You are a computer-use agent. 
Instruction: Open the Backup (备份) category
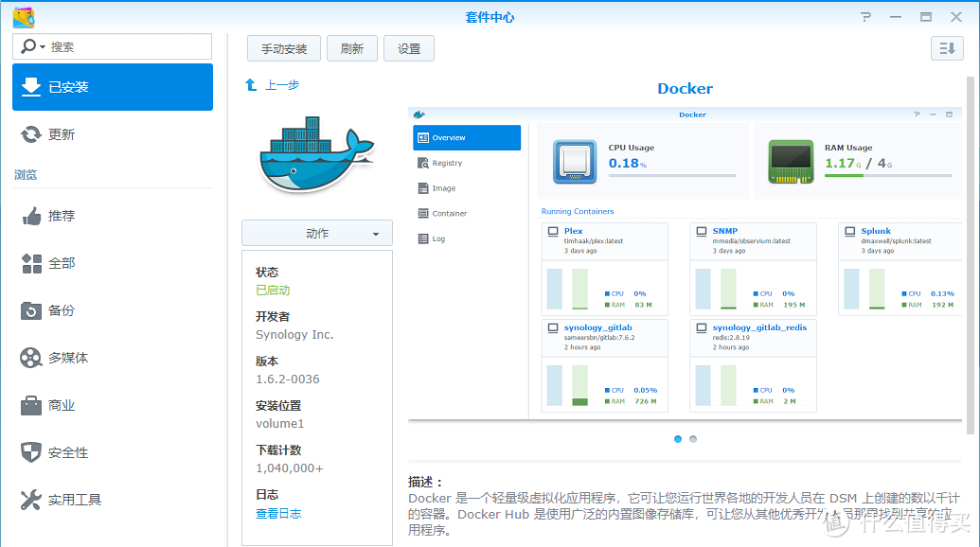[113, 310]
